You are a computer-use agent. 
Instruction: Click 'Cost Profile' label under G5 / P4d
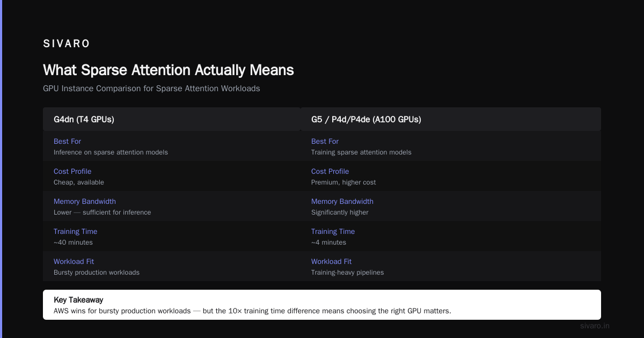(x=330, y=171)
